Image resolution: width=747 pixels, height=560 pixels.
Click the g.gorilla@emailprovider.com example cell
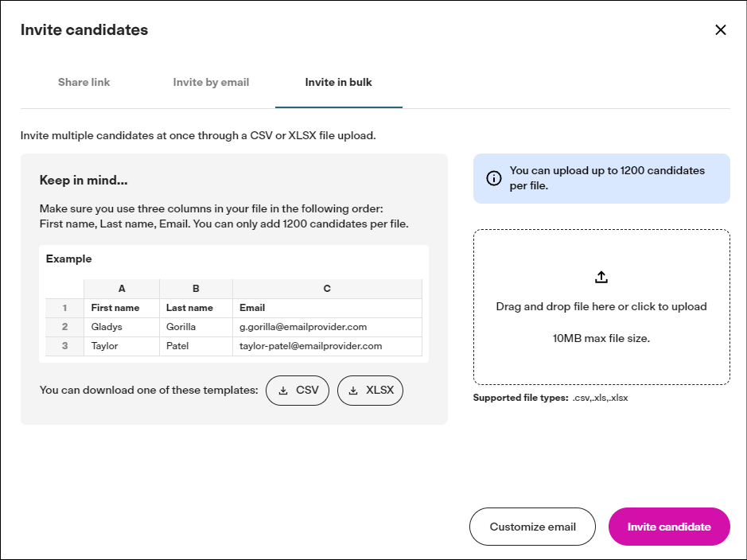click(x=327, y=327)
